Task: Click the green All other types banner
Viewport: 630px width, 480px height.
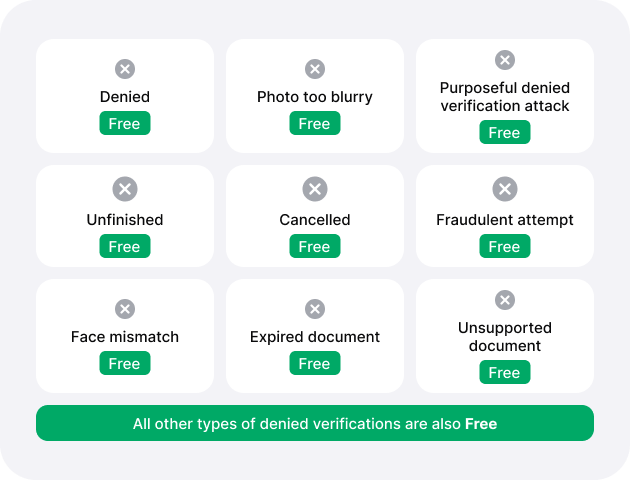Action: (315, 423)
